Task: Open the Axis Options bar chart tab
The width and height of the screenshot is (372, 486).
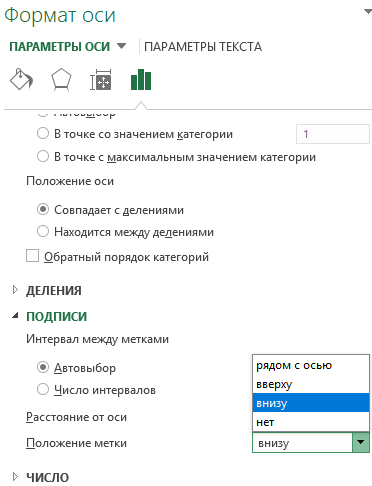Action: coord(141,79)
